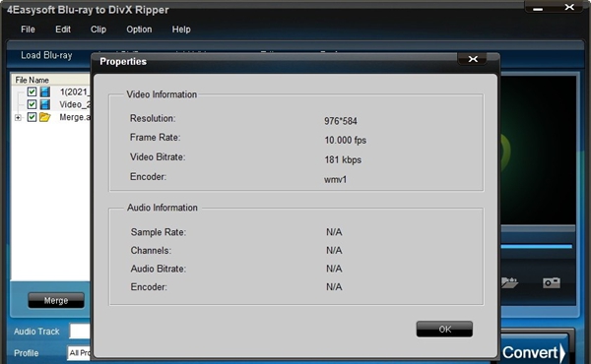Open the Edit menu
Image resolution: width=591 pixels, height=364 pixels.
(63, 30)
